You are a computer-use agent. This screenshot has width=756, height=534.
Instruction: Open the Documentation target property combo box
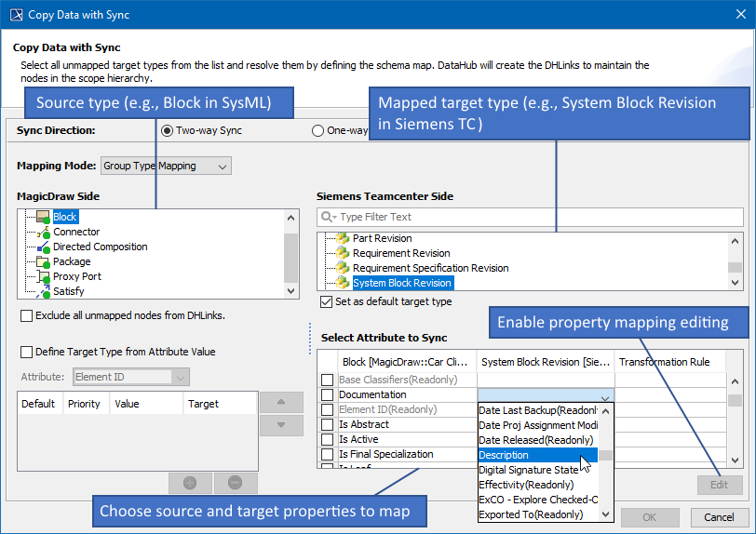[546, 395]
